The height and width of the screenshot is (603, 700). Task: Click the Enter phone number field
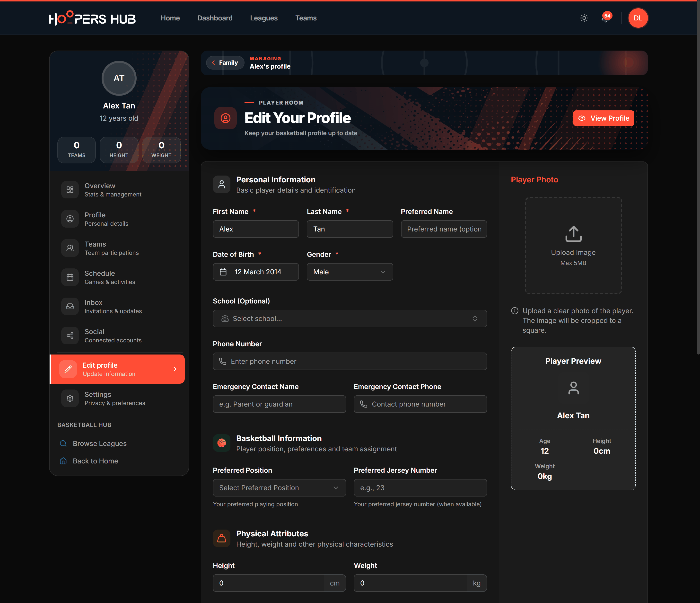tap(350, 361)
